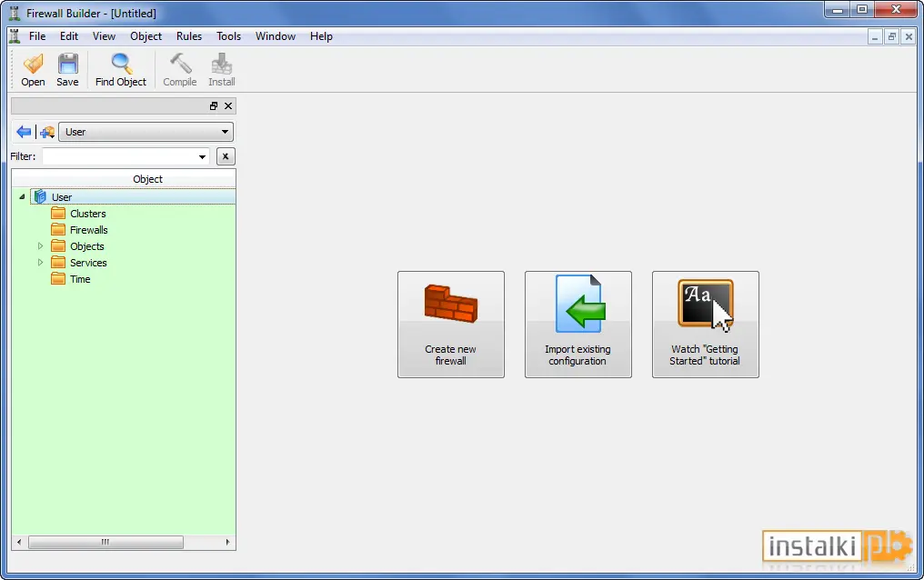
Task: Launch Find Object magnifier tool
Action: click(x=121, y=70)
